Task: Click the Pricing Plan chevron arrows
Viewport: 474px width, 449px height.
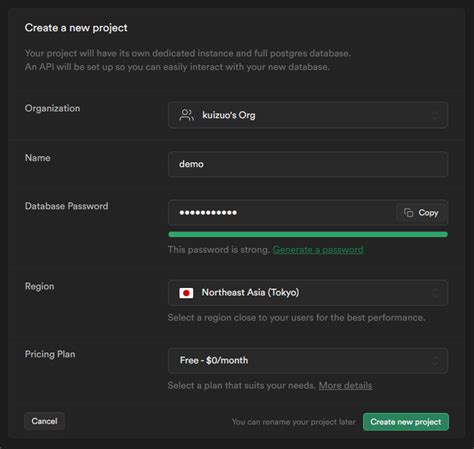Action: 435,361
